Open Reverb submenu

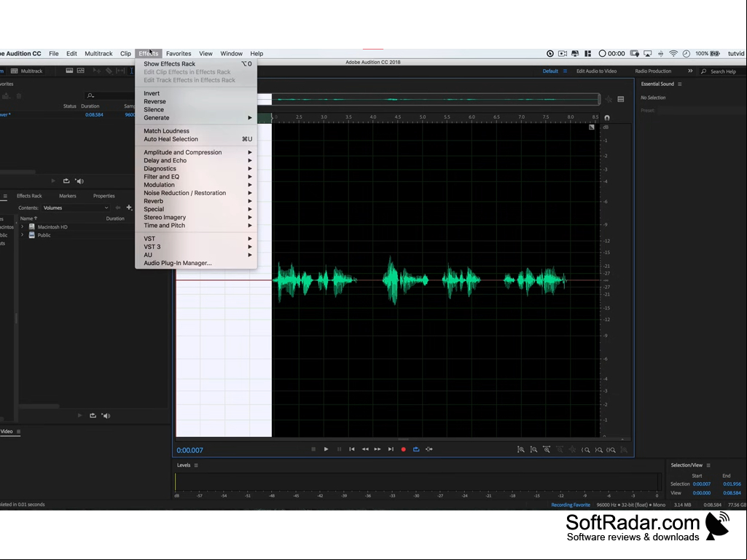(x=196, y=201)
